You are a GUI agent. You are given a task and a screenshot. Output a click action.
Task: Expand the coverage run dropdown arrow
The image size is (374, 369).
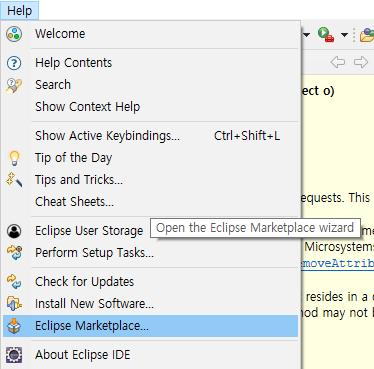pos(344,35)
